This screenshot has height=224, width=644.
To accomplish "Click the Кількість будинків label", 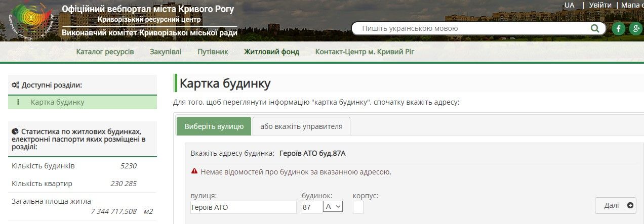I will tap(43, 166).
